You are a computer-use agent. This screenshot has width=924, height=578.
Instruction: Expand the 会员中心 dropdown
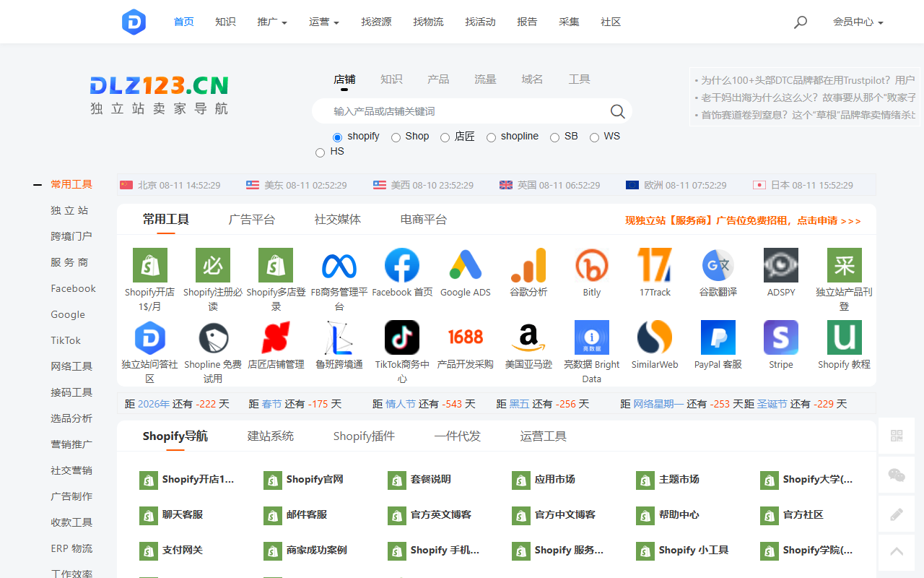858,22
